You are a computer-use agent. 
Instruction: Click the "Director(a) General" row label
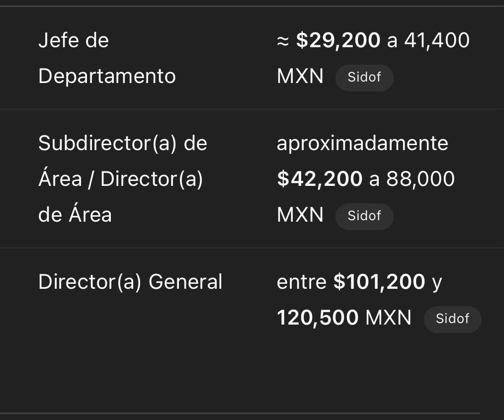click(x=130, y=282)
